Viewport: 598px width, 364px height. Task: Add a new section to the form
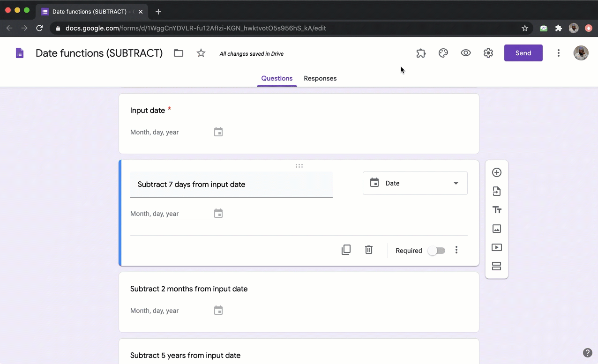coord(497,266)
